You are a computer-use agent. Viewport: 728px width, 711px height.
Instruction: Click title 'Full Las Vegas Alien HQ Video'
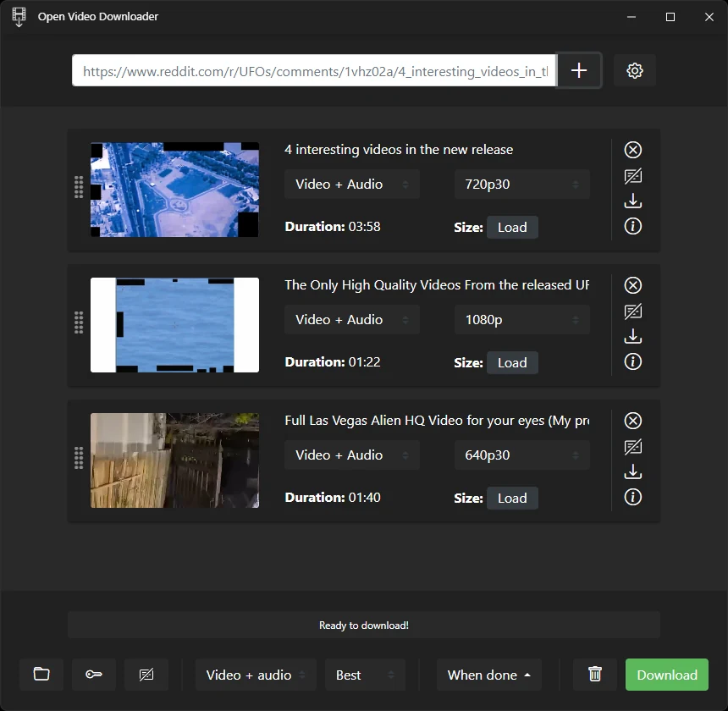(437, 421)
